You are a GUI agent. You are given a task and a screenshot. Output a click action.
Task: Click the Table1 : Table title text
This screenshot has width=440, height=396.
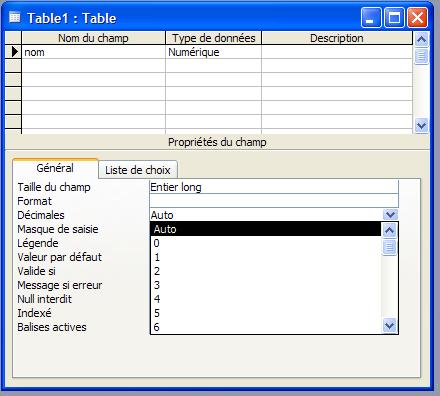(72, 18)
